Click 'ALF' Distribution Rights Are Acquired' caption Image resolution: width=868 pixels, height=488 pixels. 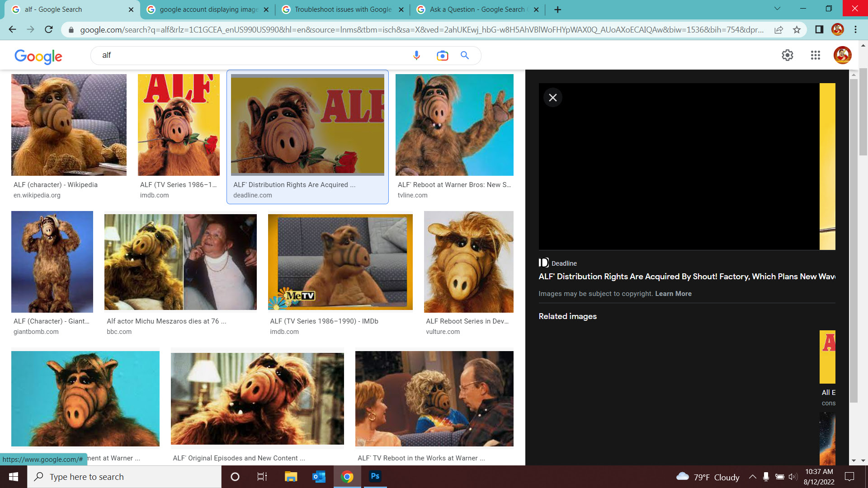pyautogui.click(x=294, y=185)
